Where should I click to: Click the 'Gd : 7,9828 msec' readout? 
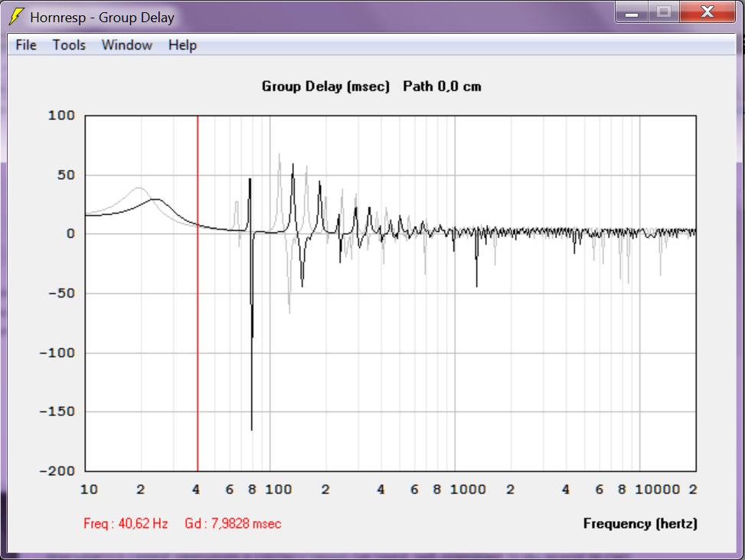[x=233, y=523]
